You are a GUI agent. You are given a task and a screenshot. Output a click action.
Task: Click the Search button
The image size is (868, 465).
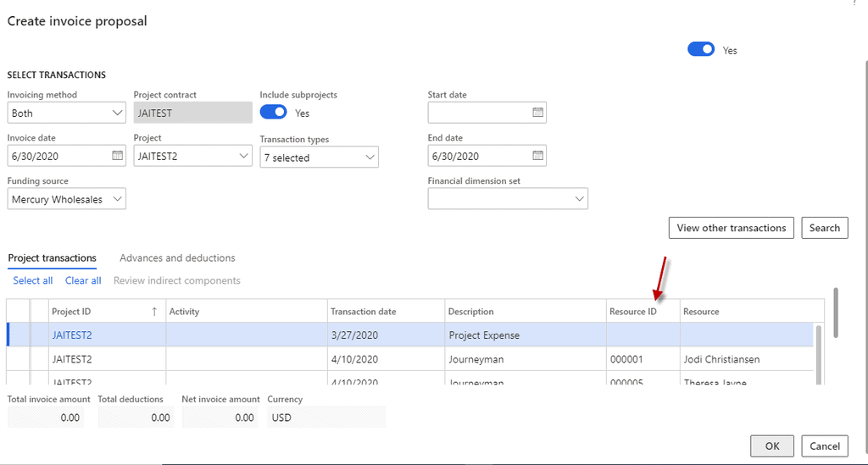824,228
